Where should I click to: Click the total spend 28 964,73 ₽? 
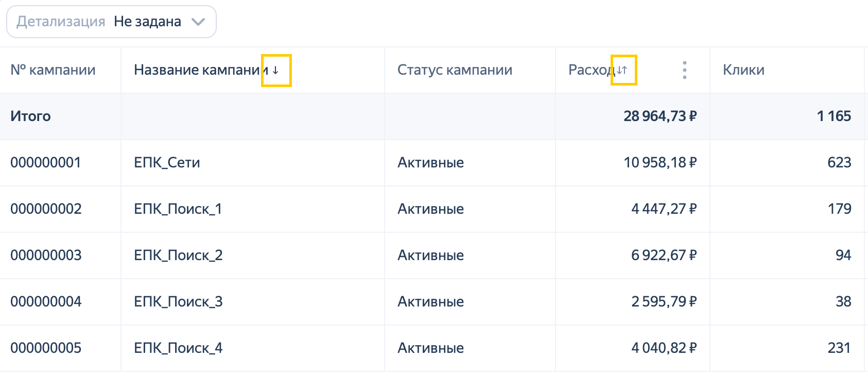(660, 116)
